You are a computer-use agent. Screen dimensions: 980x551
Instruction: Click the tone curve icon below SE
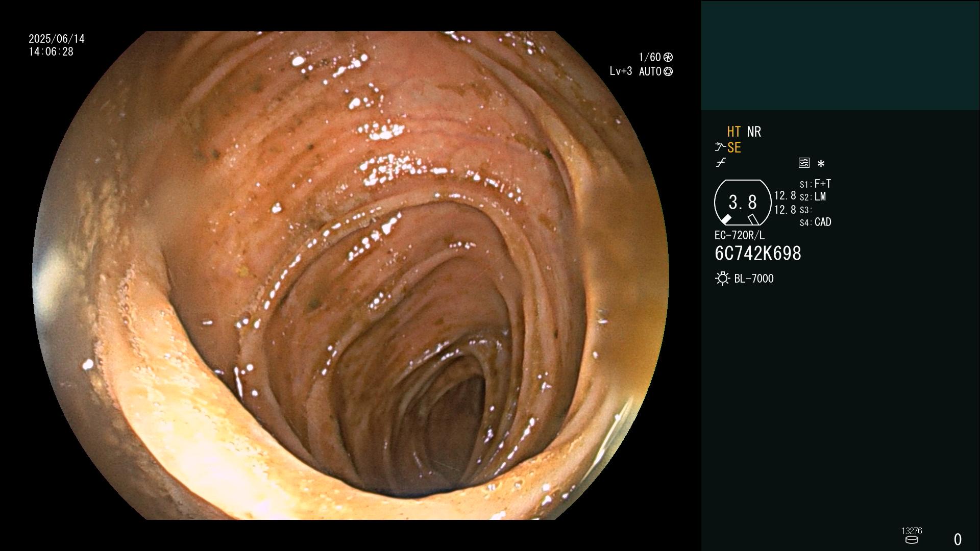pyautogui.click(x=721, y=163)
